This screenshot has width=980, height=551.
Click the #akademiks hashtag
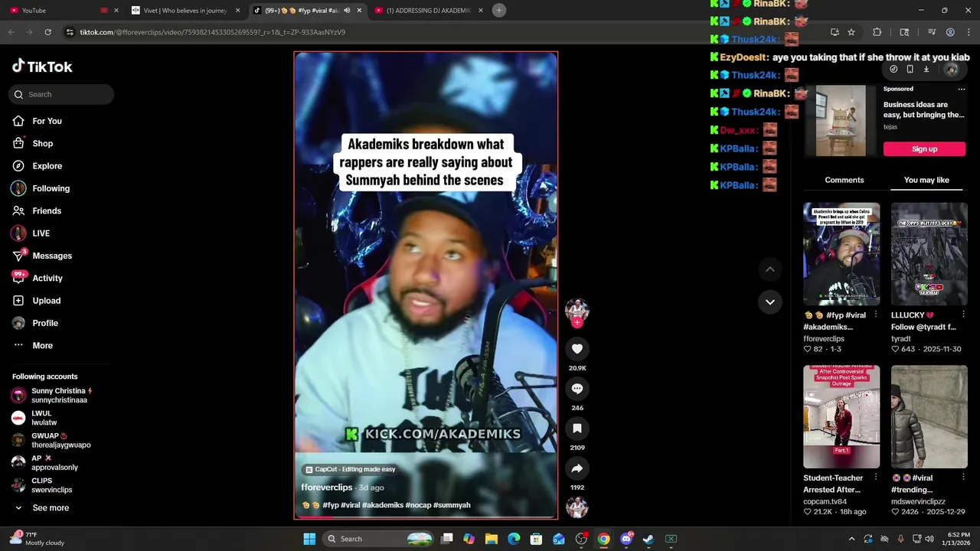point(382,505)
